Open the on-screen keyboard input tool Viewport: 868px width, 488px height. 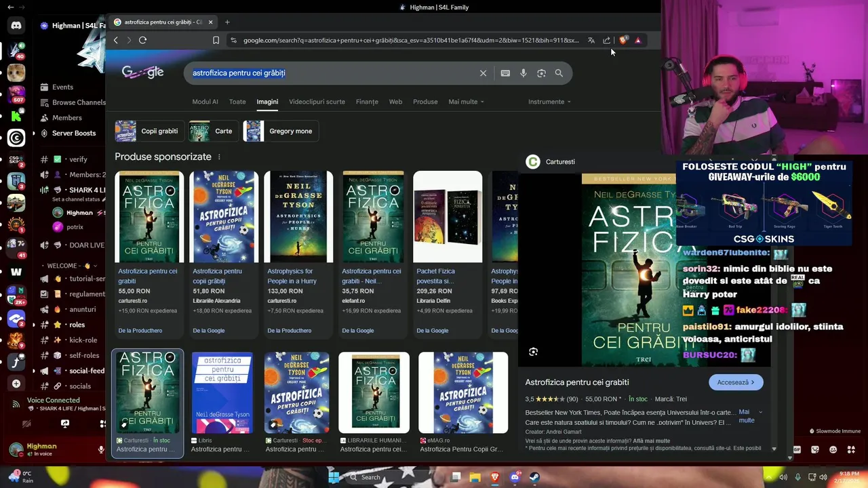(505, 73)
